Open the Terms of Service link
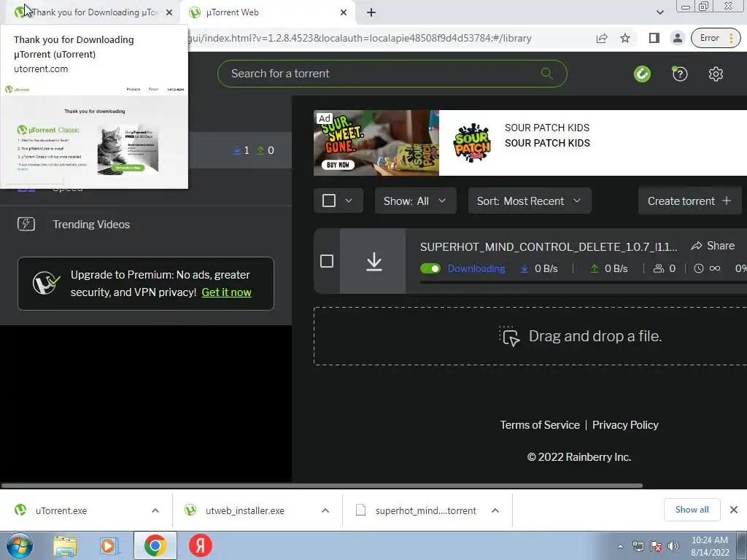The height and width of the screenshot is (560, 747). [x=540, y=425]
